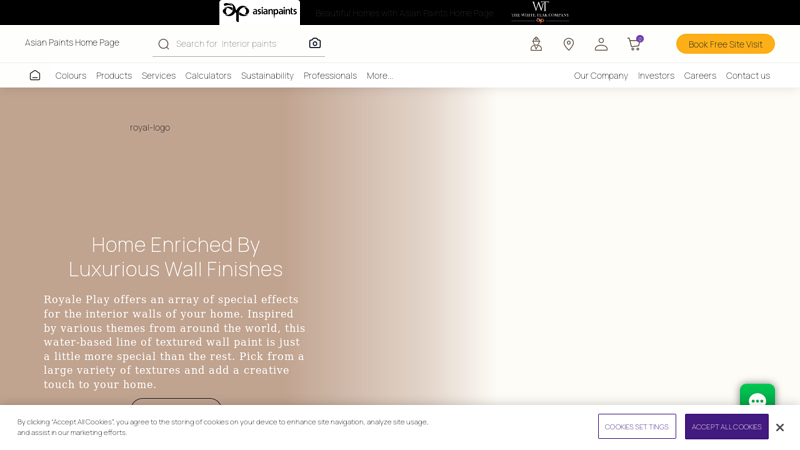Open the Careers link
Image resolution: width=800 pixels, height=450 pixels.
pos(700,76)
